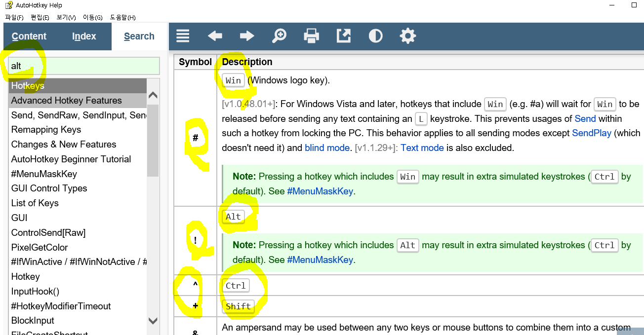This screenshot has width=644, height=335.
Task: Click the Symbol column header
Action: [195, 62]
